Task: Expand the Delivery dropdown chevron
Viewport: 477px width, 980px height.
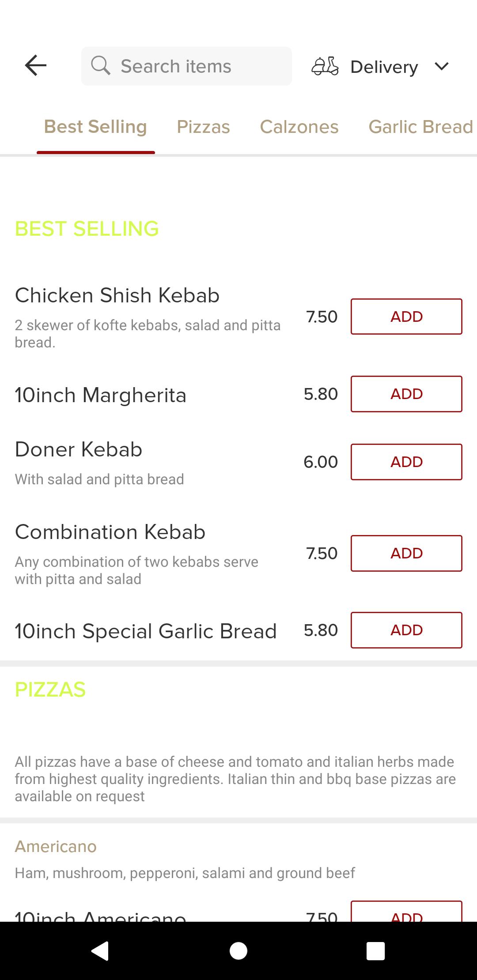Action: [441, 66]
